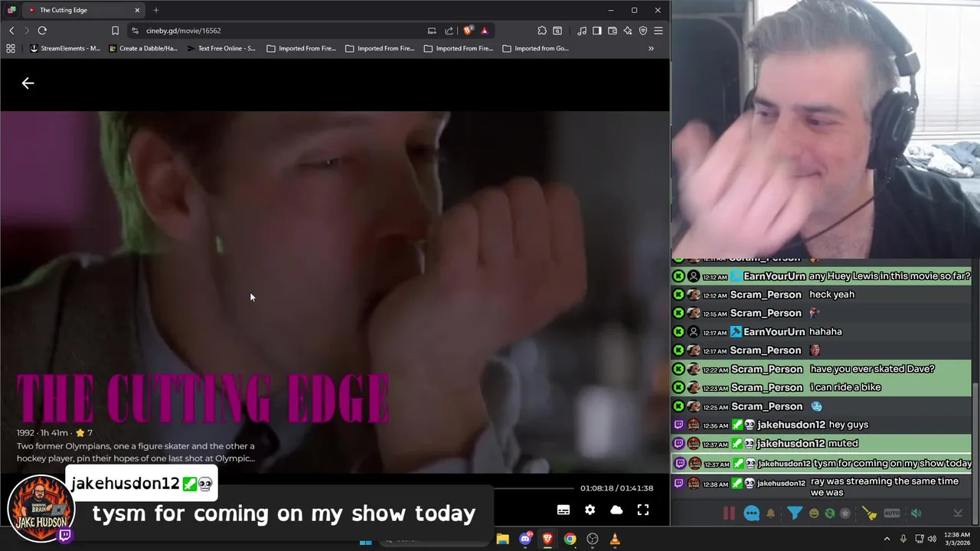The height and width of the screenshot is (551, 980).
Task: Open the Brave VPN shield icon
Action: (x=643, y=31)
